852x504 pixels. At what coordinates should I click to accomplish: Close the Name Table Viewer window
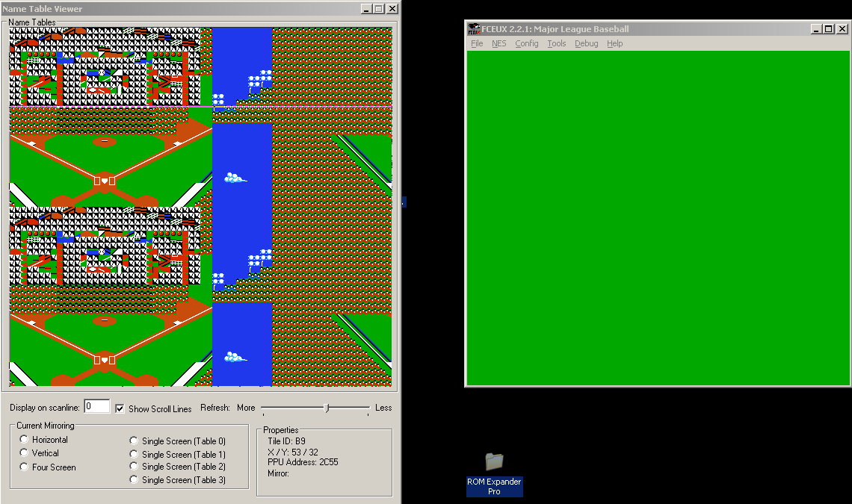pos(392,9)
